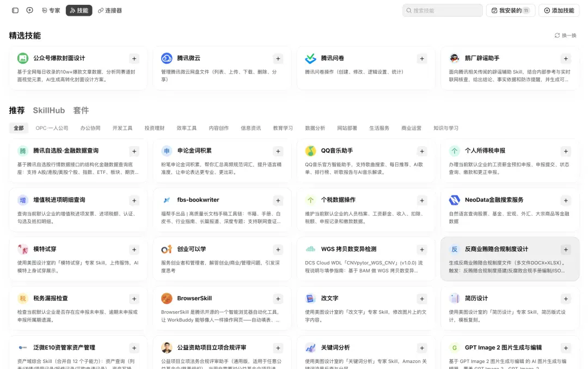Open the WGS 拷贝数变异检测 skill title
This screenshot has height=369, width=588.
(349, 249)
